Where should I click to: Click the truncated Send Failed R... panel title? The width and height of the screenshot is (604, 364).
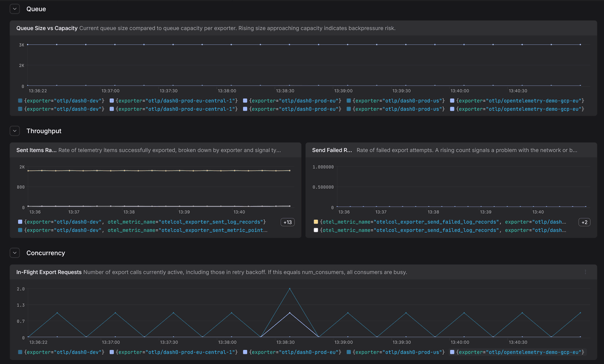point(332,150)
